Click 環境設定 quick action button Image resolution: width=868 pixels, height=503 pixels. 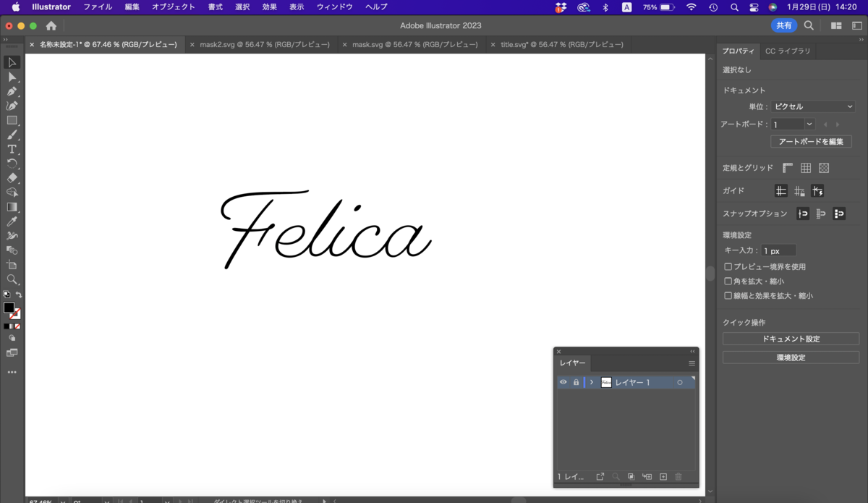(791, 358)
